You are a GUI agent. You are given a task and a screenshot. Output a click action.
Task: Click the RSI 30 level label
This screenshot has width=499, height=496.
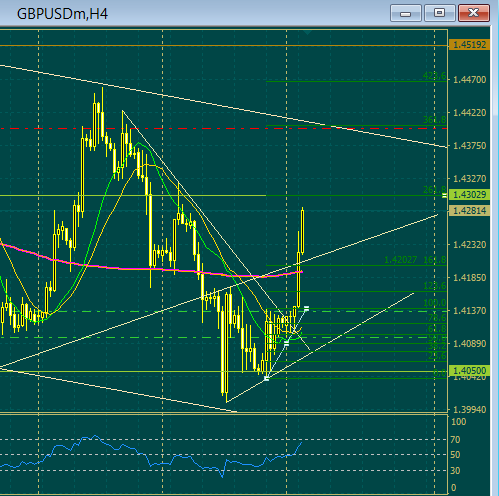tap(455, 471)
